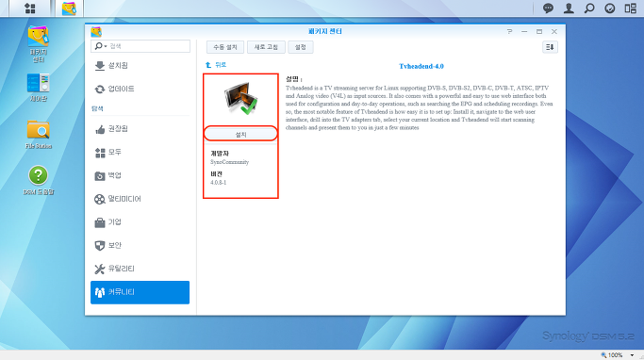
Task: Go back using the 뒤로 link
Action: 216,65
